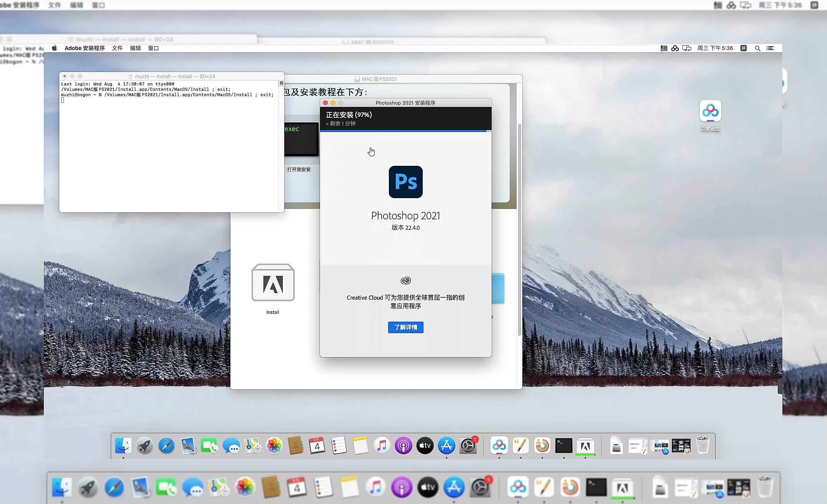Screen dimensions: 827x504
Task: Open Trash from the sharp inner dock
Action: (703, 446)
